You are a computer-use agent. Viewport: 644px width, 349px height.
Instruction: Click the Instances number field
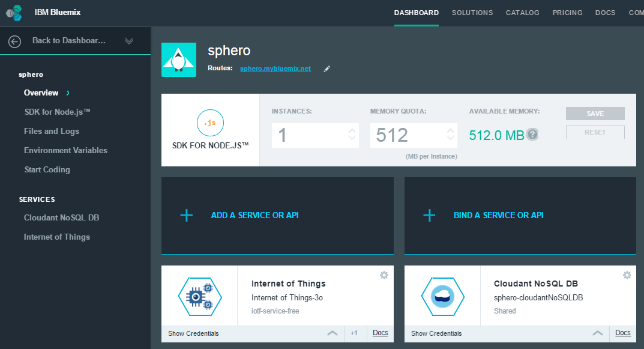click(x=315, y=135)
